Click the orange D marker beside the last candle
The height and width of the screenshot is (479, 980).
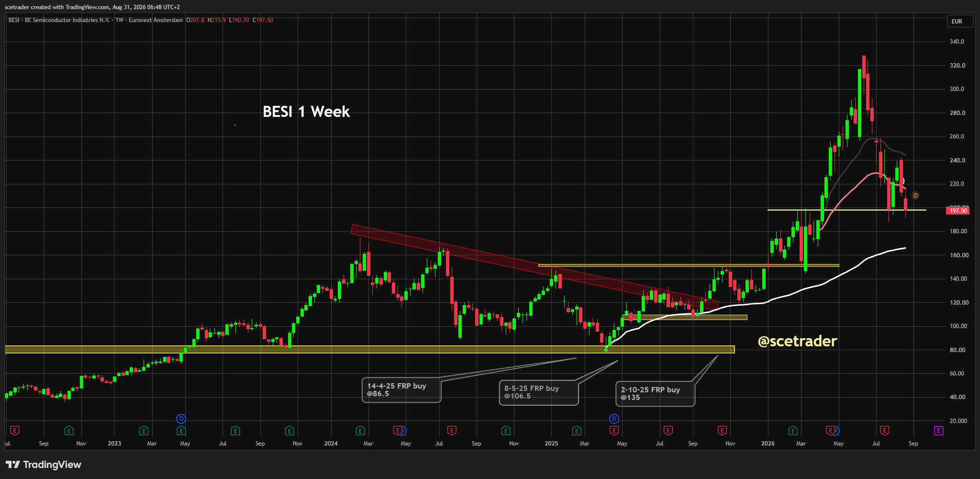(x=915, y=195)
